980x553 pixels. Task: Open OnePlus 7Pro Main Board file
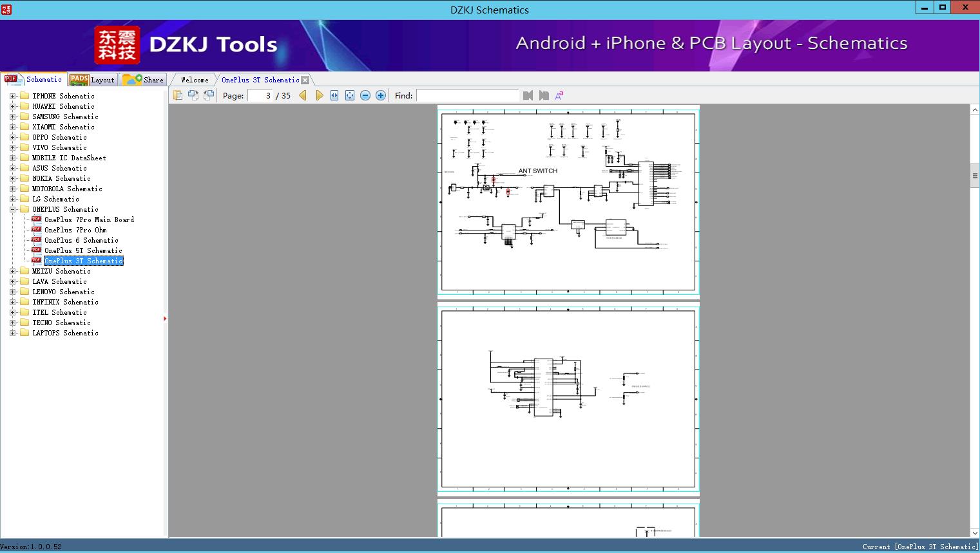point(89,220)
